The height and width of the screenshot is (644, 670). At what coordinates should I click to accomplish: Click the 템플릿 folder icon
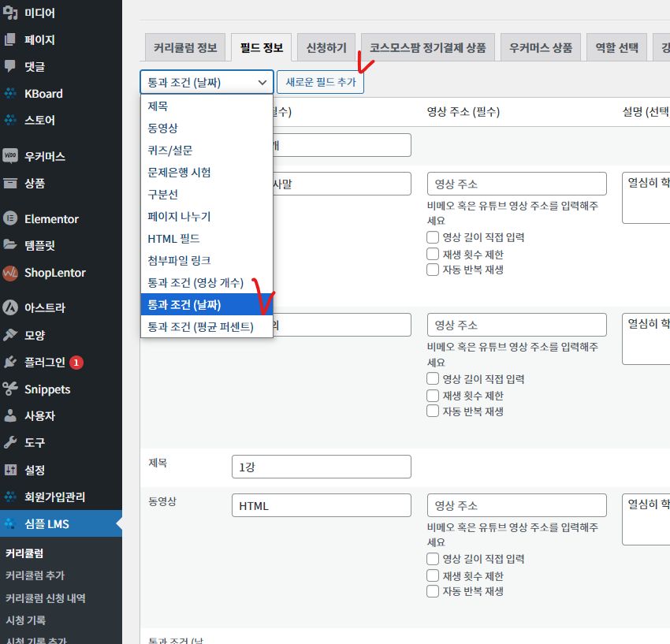pos(10,245)
